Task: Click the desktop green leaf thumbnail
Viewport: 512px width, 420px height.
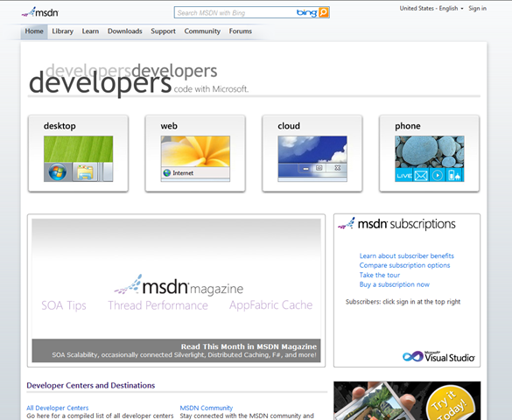Action: 79,149
